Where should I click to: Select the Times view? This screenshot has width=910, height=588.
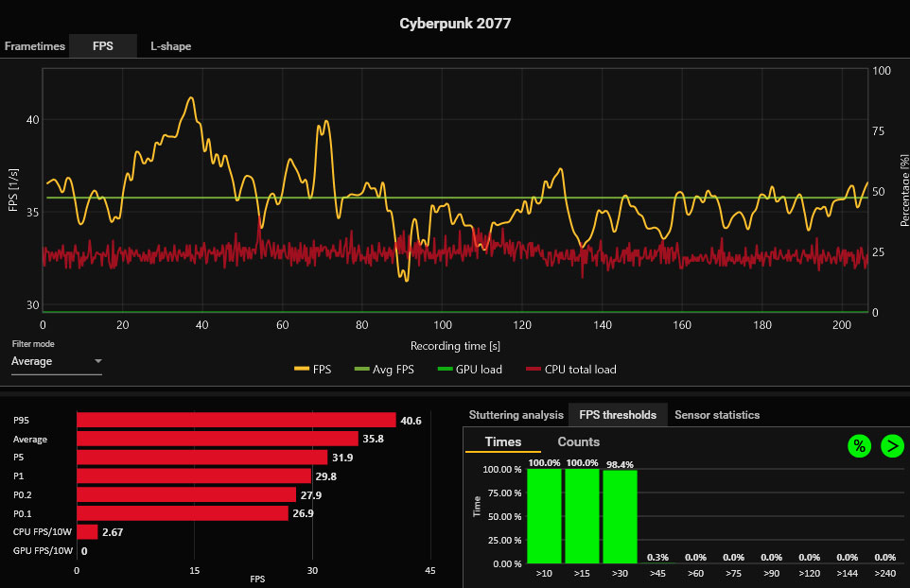[502, 442]
